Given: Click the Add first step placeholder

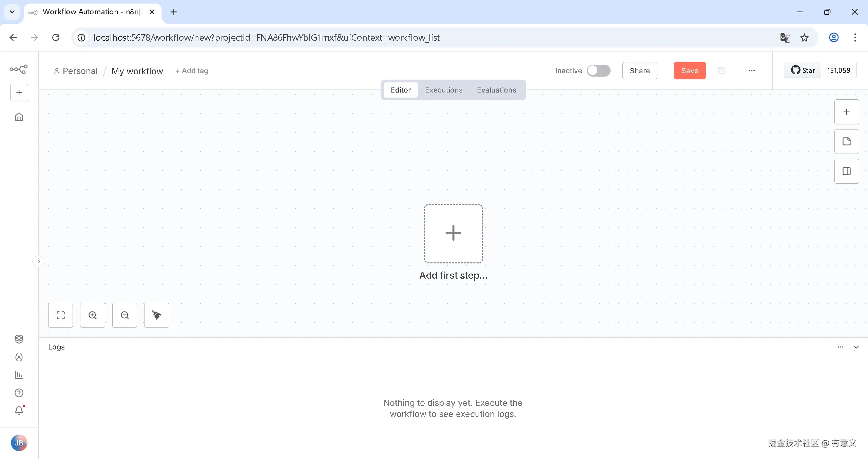Looking at the screenshot, I should pyautogui.click(x=453, y=234).
